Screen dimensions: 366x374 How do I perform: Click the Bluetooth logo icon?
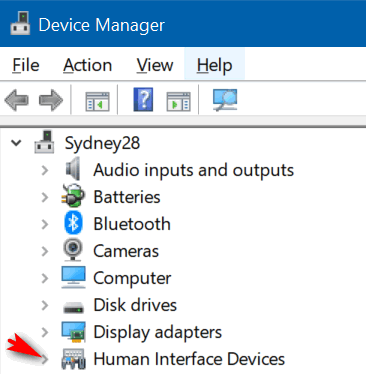73,223
